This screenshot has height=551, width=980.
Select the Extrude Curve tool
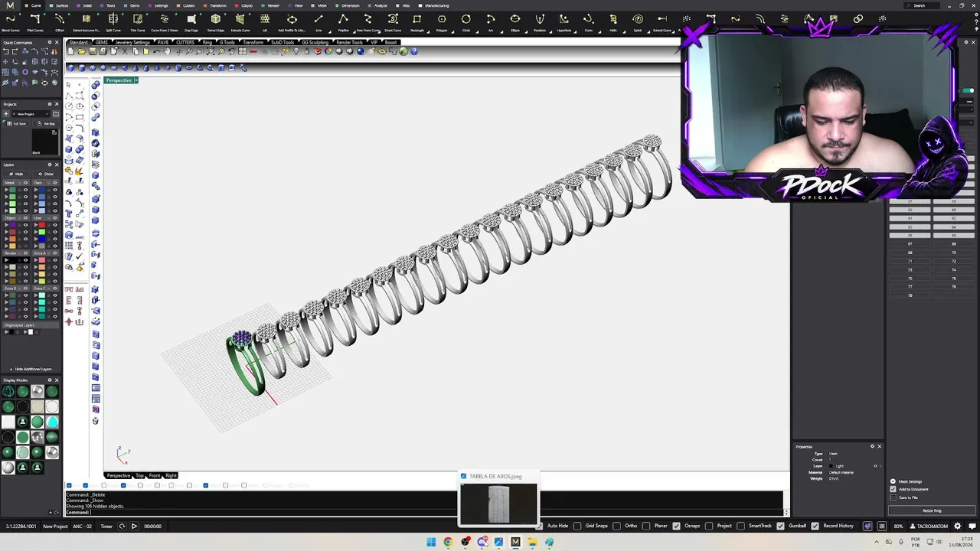coord(240,22)
